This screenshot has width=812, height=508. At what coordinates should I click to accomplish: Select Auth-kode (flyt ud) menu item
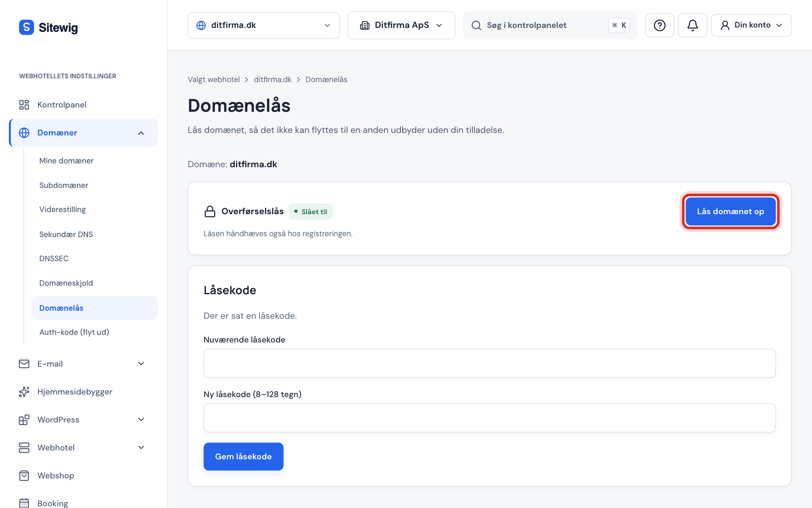(74, 332)
